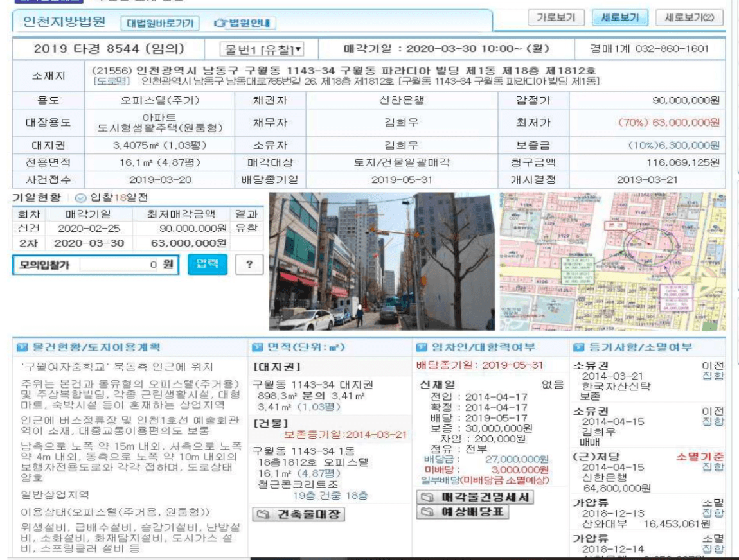Click 집합 link for (근)저당 신한은행 entry

point(713,467)
